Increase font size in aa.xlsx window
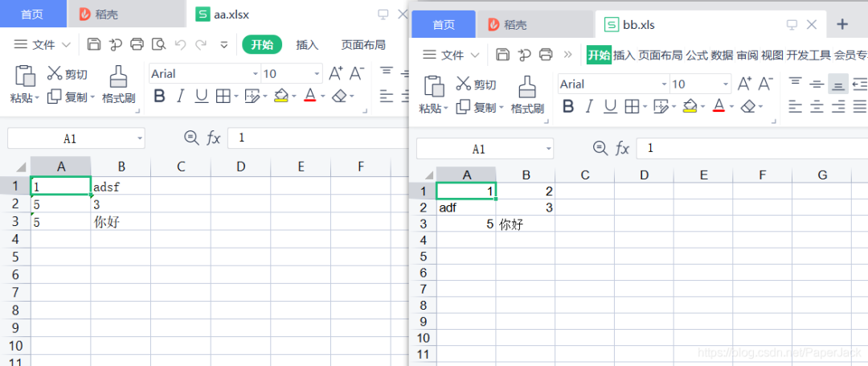Screen dimensions: 868x366 [335, 73]
